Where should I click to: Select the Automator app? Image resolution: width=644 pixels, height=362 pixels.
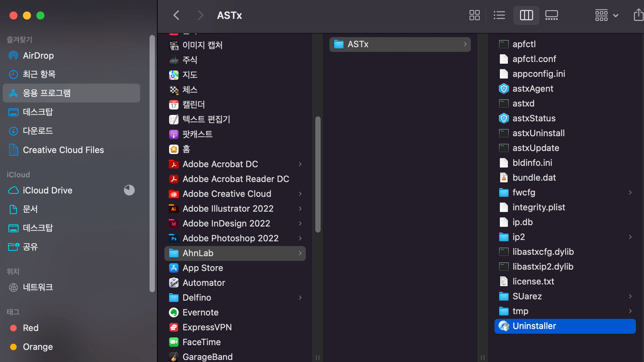[235, 283]
